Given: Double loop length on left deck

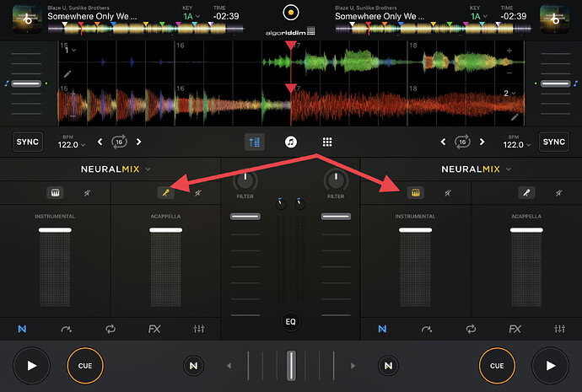Looking at the screenshot, I should pos(138,142).
